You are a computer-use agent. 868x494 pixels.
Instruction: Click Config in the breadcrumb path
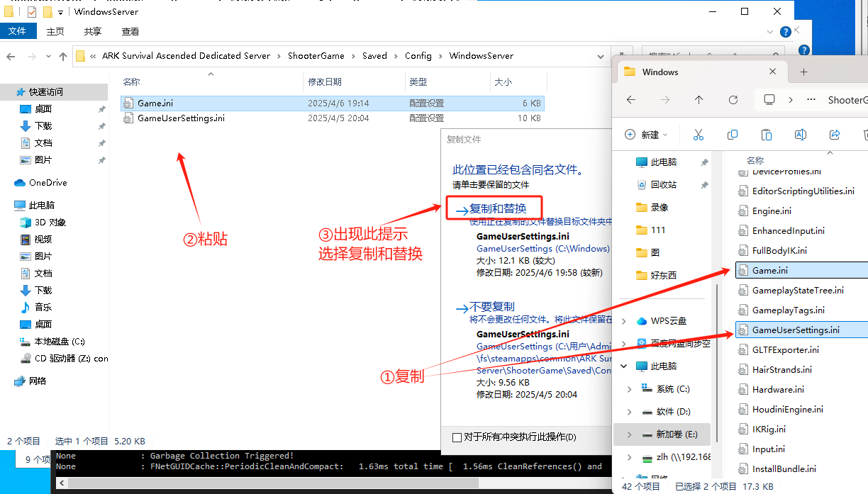418,56
